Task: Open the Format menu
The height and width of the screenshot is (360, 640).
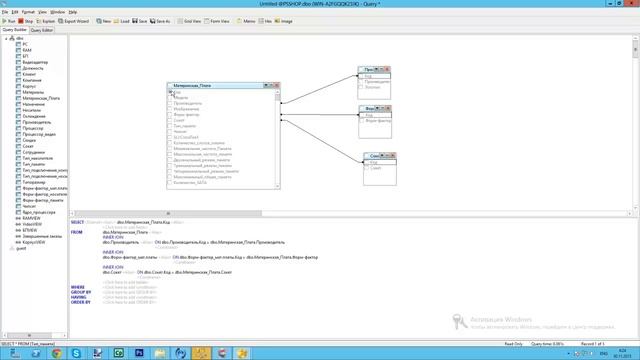Action: [x=28, y=12]
